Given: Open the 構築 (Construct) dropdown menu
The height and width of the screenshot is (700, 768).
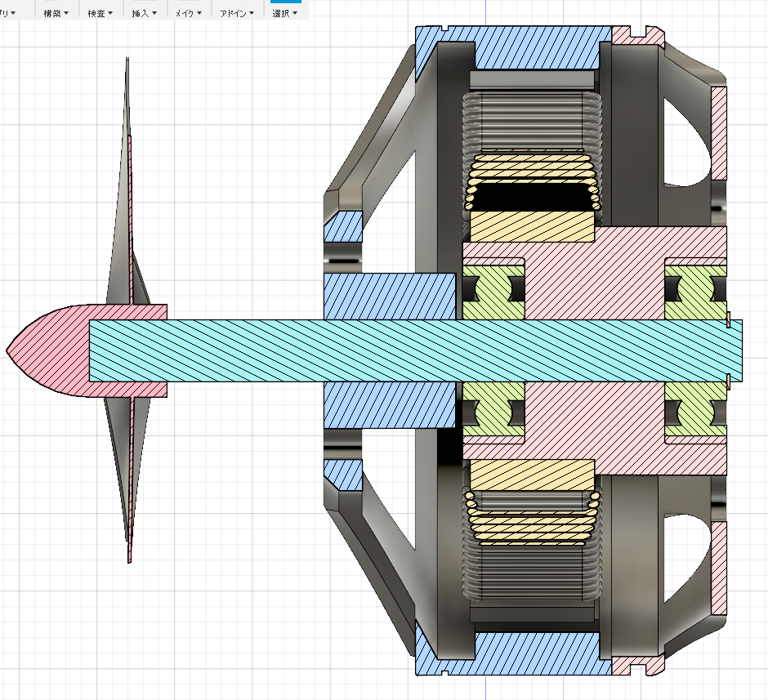Looking at the screenshot, I should 56,13.
